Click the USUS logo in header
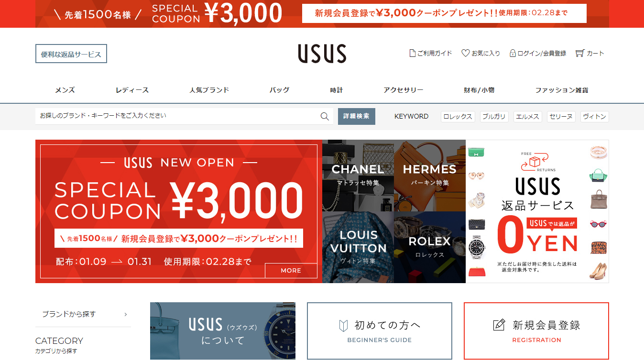Screen dimensions: 644x363 322,54
